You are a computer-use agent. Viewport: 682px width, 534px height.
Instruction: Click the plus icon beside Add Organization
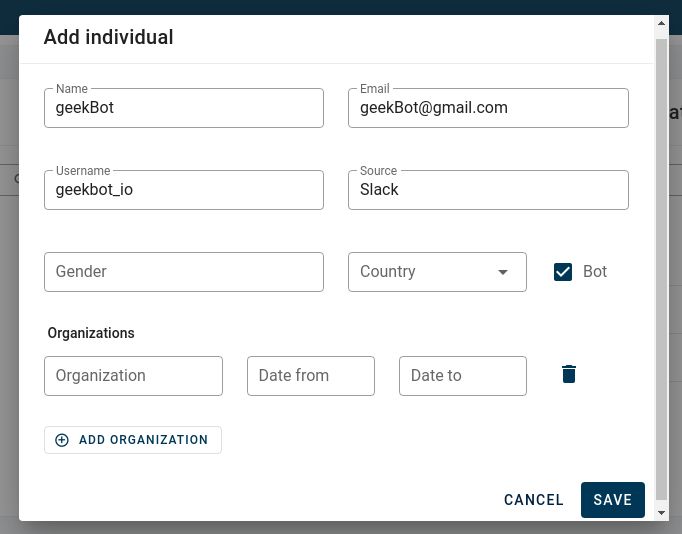pyautogui.click(x=62, y=440)
